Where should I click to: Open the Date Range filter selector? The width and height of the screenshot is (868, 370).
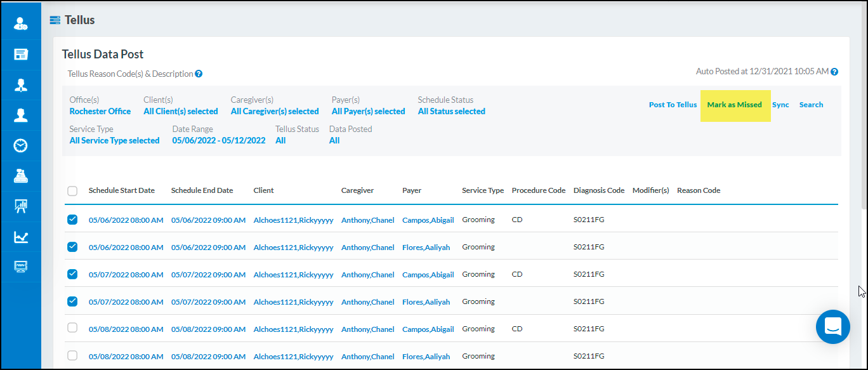pos(218,140)
